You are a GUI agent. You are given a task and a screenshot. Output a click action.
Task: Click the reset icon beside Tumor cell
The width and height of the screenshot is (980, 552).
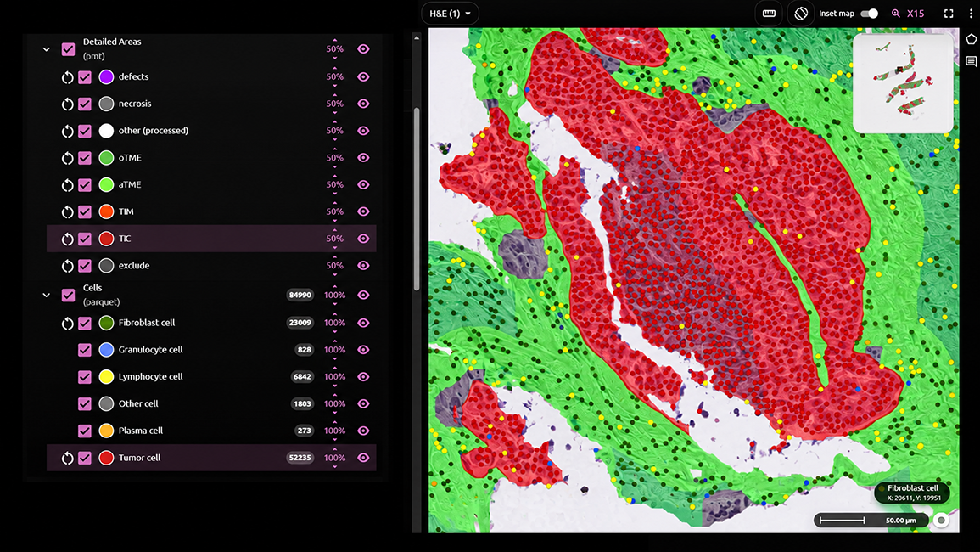[68, 458]
